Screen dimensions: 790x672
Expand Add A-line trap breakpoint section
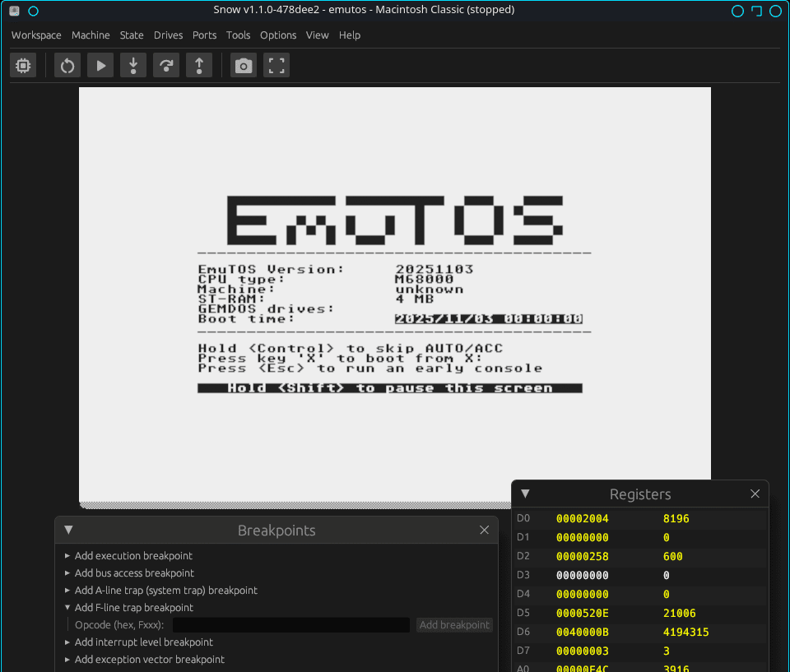pos(165,591)
